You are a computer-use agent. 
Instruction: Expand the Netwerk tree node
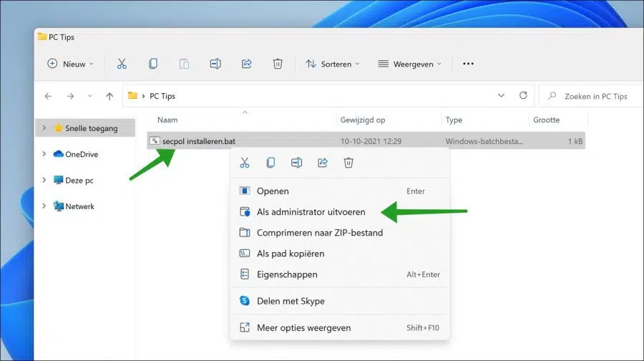pos(44,206)
